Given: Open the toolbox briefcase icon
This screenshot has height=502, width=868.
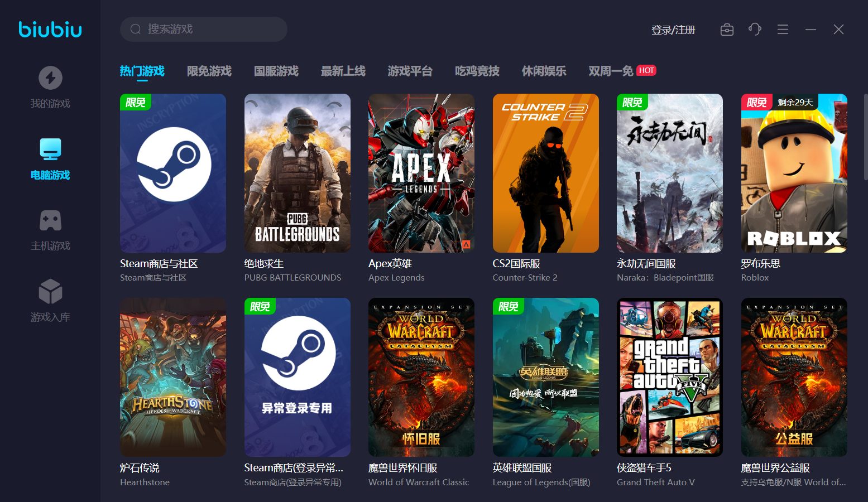Looking at the screenshot, I should (727, 30).
